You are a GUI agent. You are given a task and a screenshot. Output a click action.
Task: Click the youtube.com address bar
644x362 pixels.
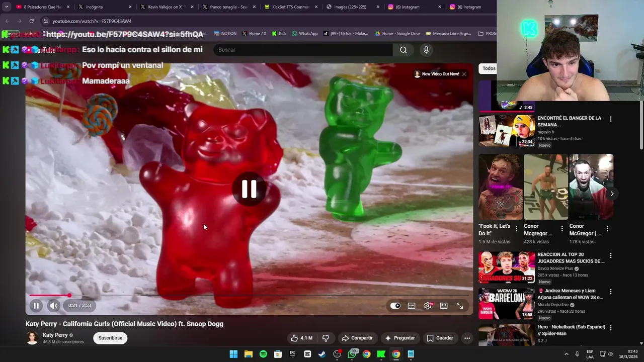[267, 21]
